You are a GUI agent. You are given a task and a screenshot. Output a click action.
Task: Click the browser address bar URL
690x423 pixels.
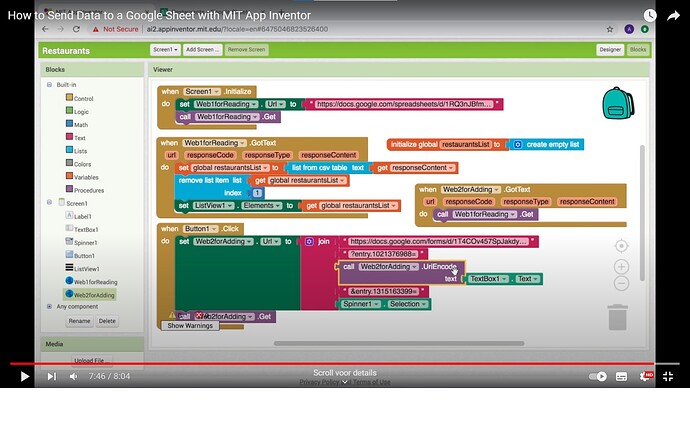coord(237,29)
